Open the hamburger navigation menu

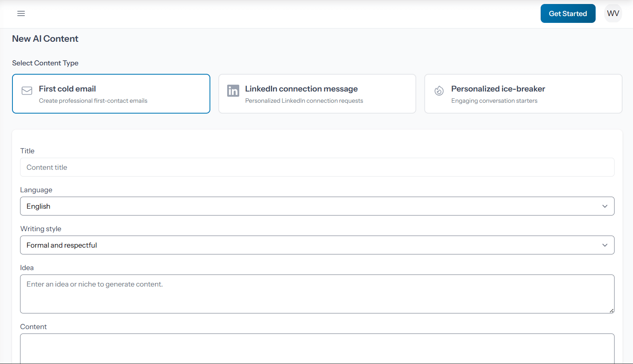21,14
